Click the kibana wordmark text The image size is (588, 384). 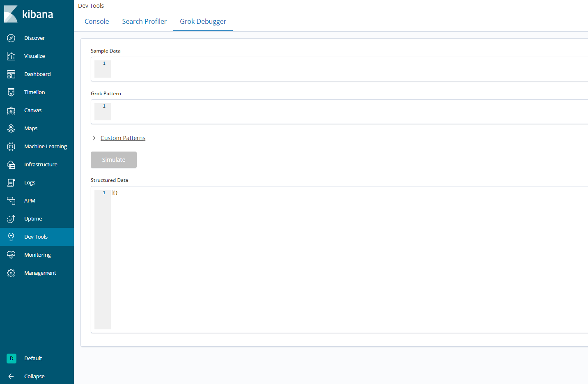click(x=38, y=14)
